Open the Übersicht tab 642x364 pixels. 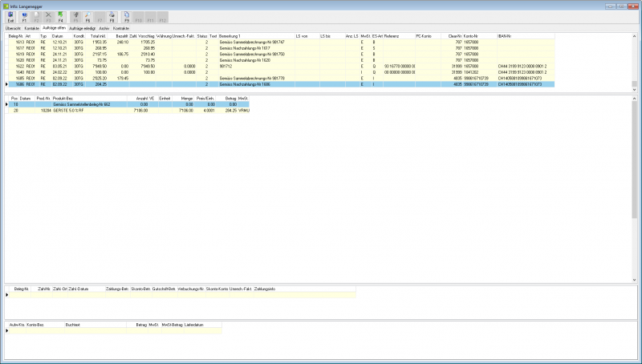tap(13, 28)
